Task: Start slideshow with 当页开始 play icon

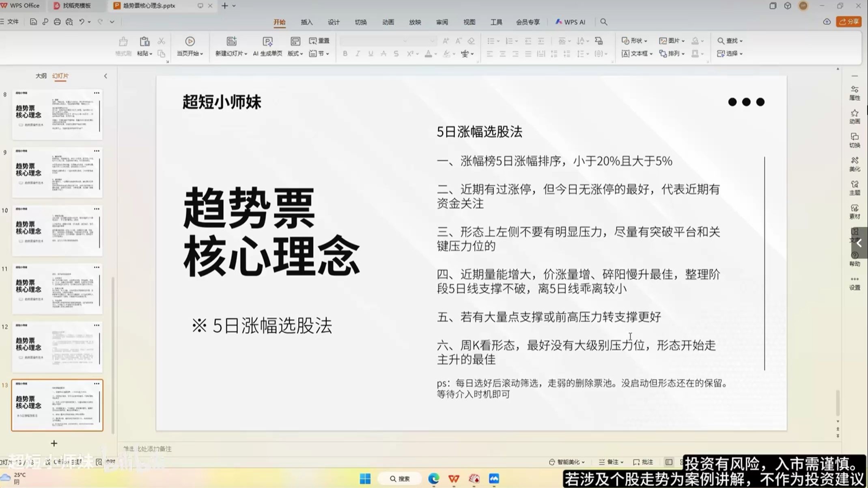Action: (x=190, y=41)
